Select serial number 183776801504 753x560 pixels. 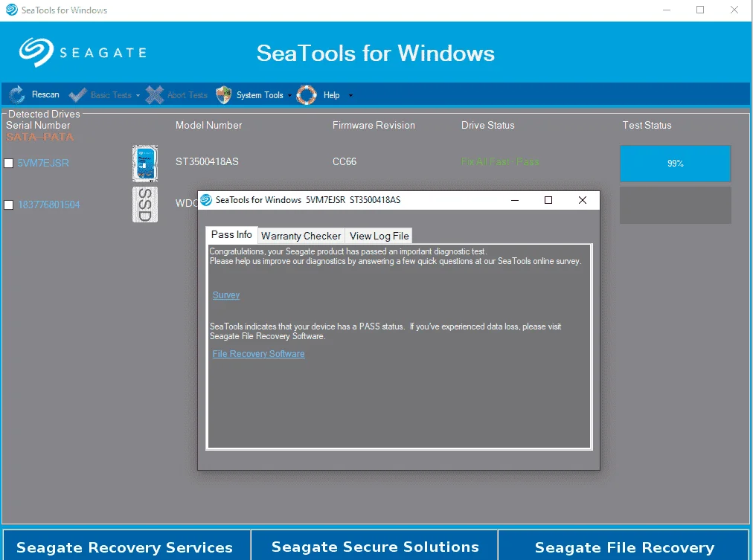pos(49,205)
